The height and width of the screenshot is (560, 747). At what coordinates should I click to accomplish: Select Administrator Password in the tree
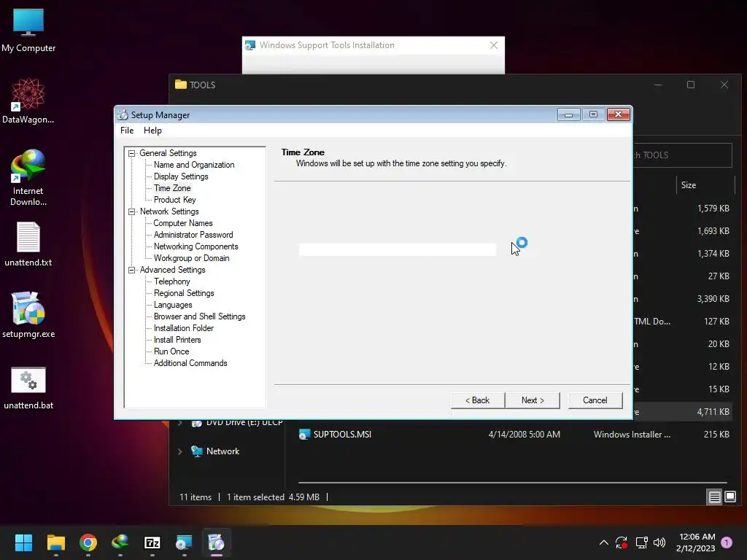(x=193, y=235)
